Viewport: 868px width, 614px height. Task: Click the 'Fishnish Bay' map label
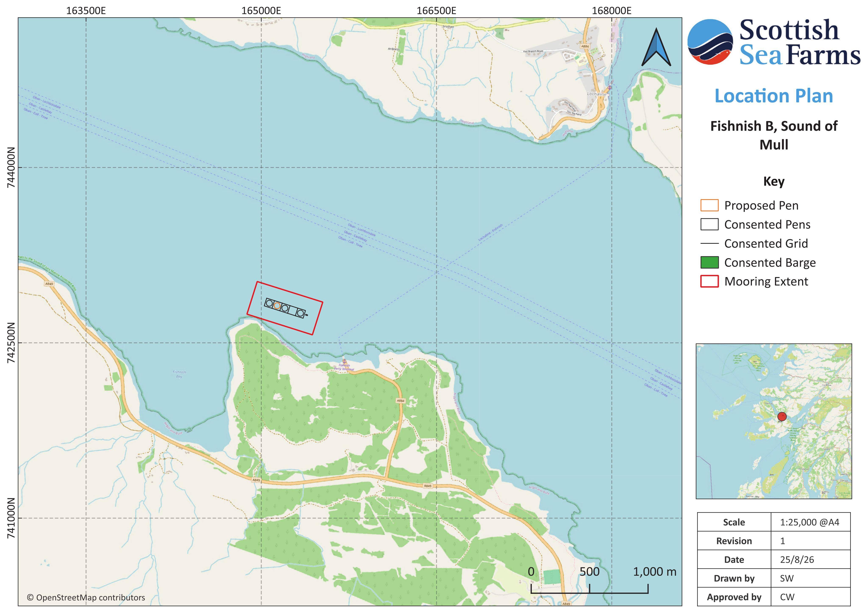[x=179, y=374]
